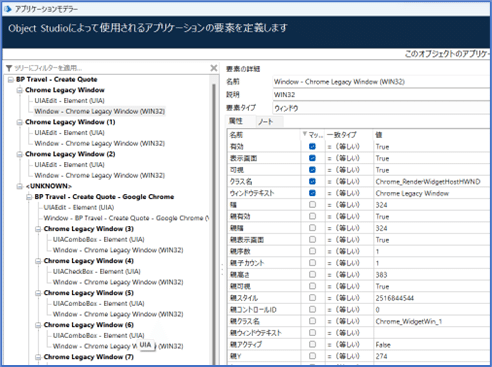
Task: Uncheck the クラス名 match checkbox
Action: tap(312, 181)
